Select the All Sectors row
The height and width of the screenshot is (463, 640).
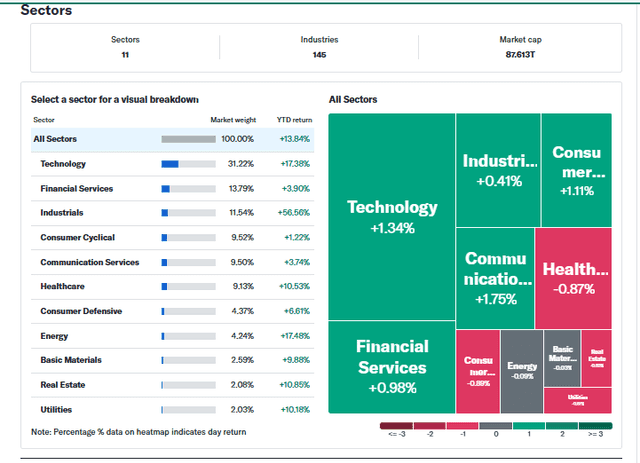coord(172,139)
